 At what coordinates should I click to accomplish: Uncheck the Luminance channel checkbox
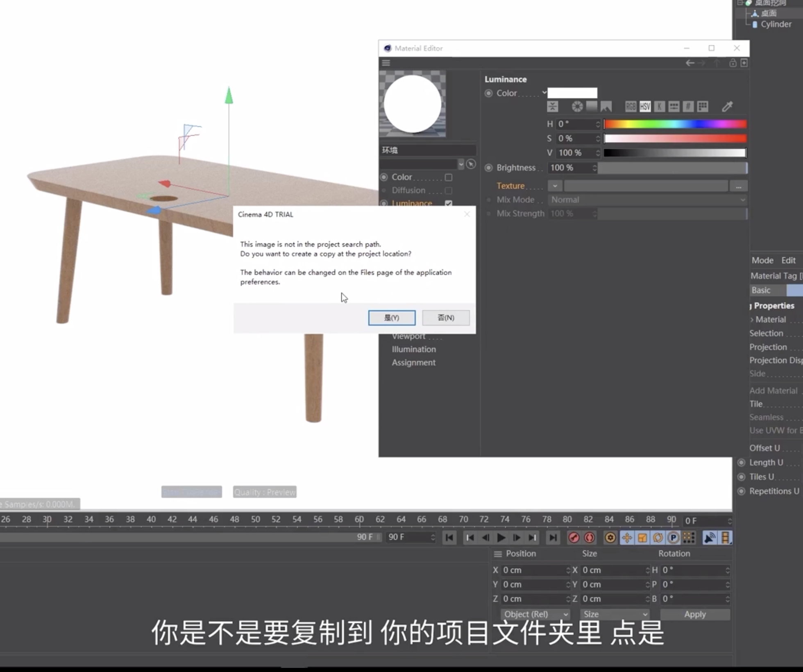click(x=449, y=203)
